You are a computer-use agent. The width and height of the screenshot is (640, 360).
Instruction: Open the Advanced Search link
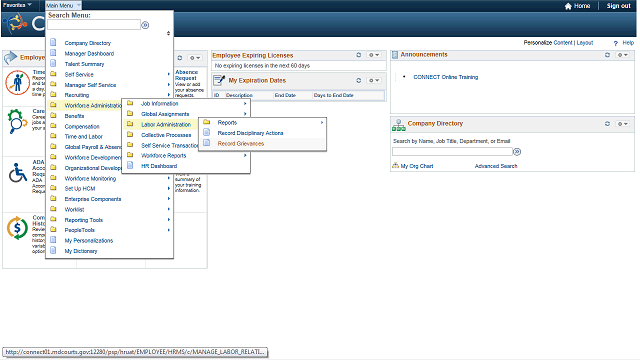[x=496, y=166]
